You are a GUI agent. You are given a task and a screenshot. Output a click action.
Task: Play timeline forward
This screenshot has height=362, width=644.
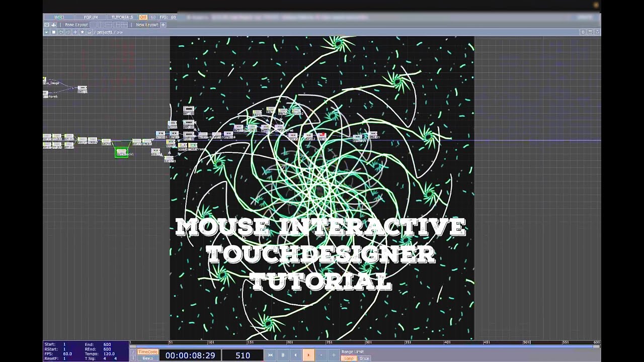[308, 355]
